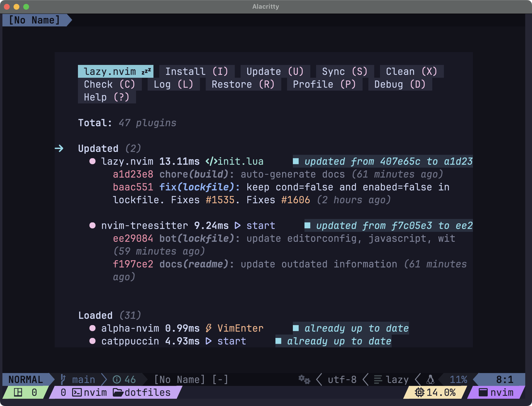Click the window icon beside nvim at bottom right
Screen dimensions: 532x406
pyautogui.click(x=483, y=392)
